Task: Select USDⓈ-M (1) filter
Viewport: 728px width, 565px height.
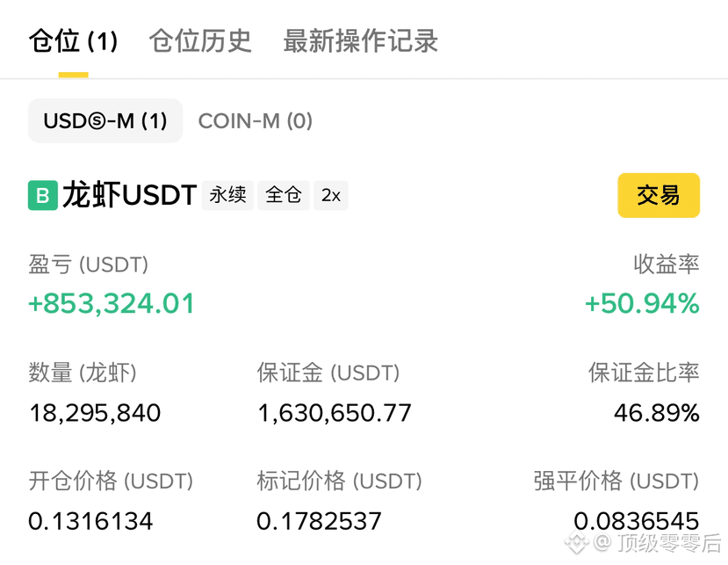Action: (105, 120)
